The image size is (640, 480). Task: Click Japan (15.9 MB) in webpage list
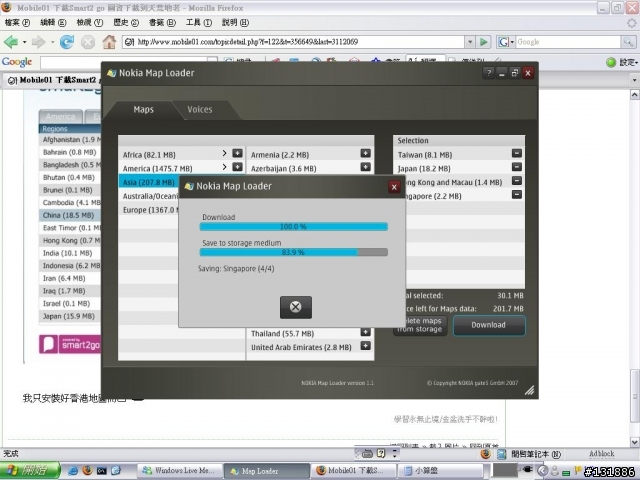point(69,316)
